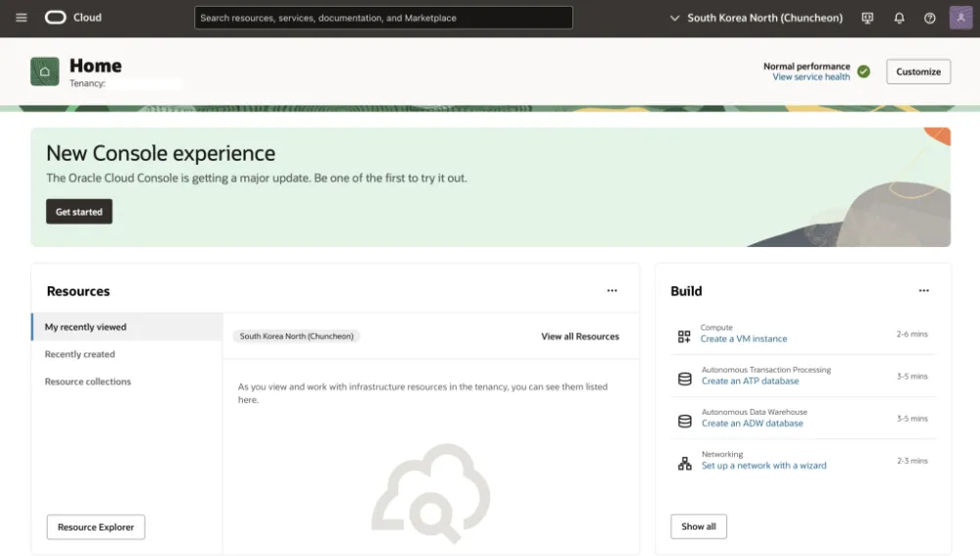Image resolution: width=980 pixels, height=556 pixels.
Task: Click the empty cloud search illustration
Action: point(431,493)
